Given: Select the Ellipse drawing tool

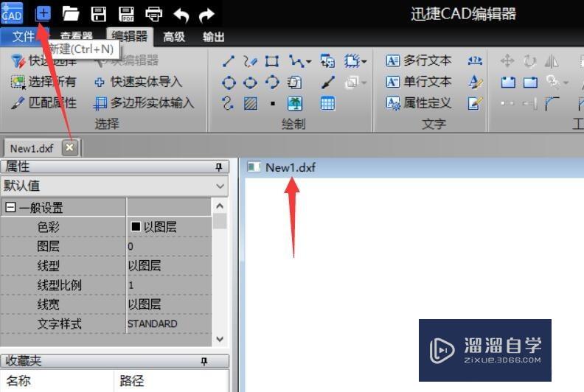Looking at the screenshot, I should [250, 83].
